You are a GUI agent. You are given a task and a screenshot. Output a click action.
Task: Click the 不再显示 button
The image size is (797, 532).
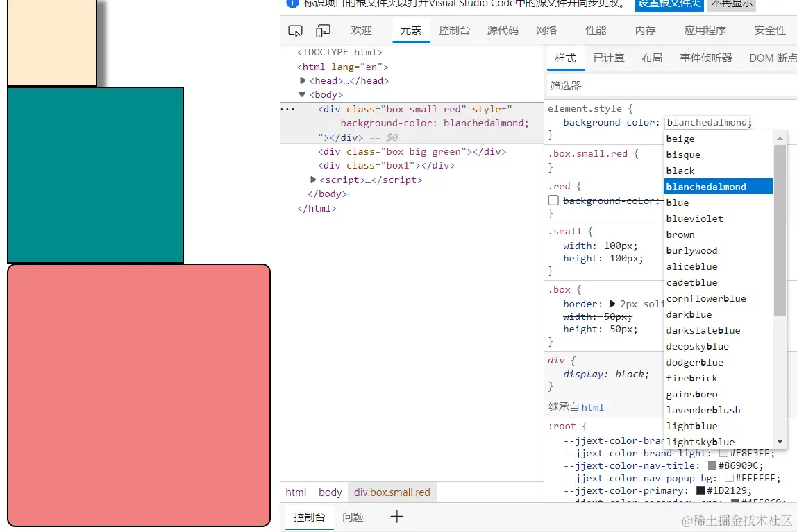(x=732, y=4)
